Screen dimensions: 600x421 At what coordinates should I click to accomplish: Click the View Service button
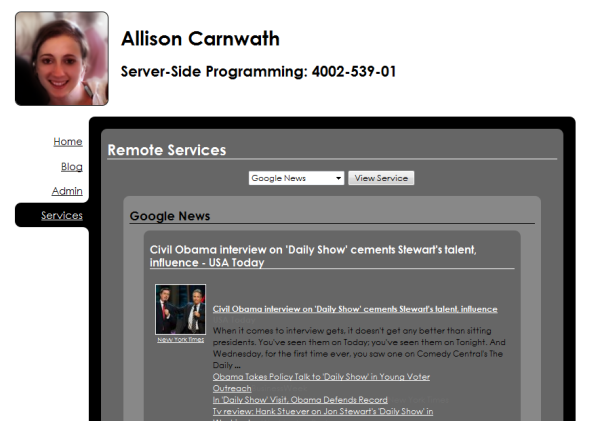coord(381,178)
